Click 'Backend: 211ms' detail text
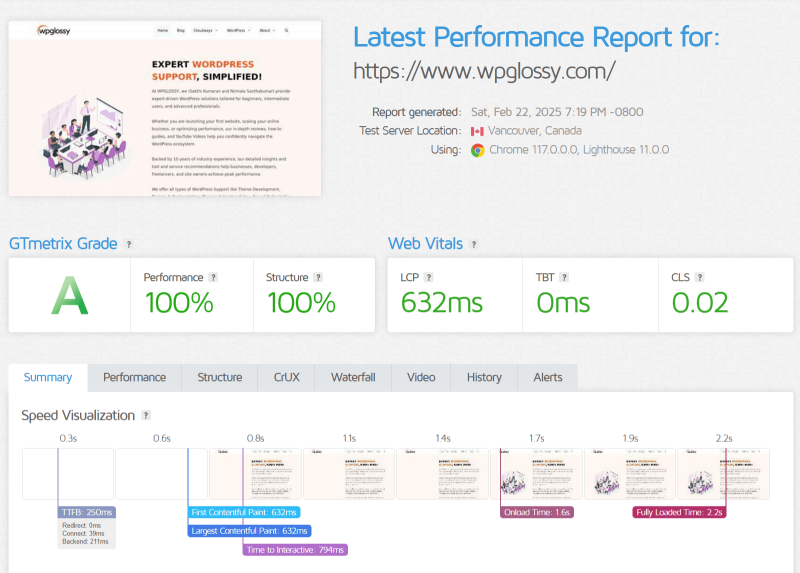 (85, 542)
